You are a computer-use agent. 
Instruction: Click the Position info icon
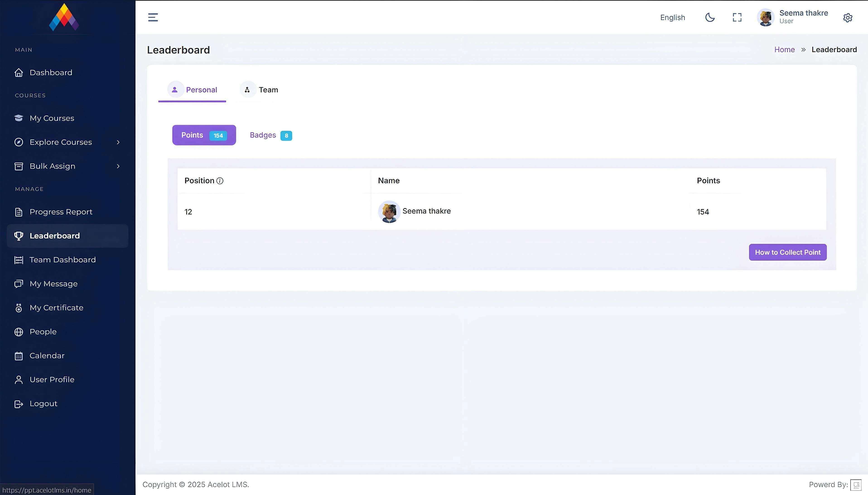[220, 181]
